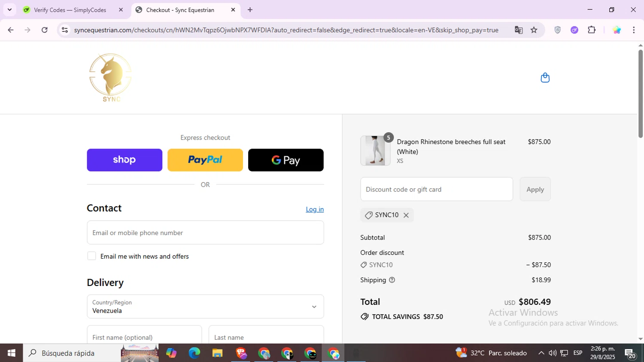Screen dimensions: 644x362
Task: Open the tab search dropdown arrow
Action: pos(9,9)
